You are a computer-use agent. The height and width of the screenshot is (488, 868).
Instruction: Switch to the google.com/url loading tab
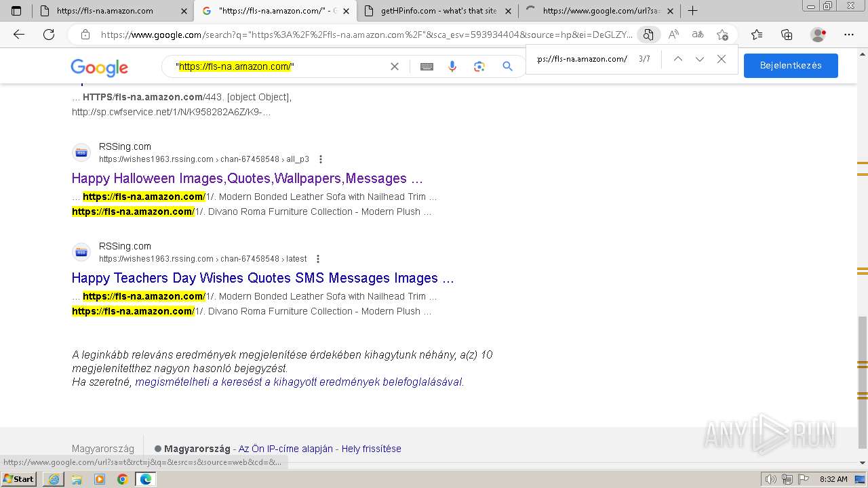601,11
